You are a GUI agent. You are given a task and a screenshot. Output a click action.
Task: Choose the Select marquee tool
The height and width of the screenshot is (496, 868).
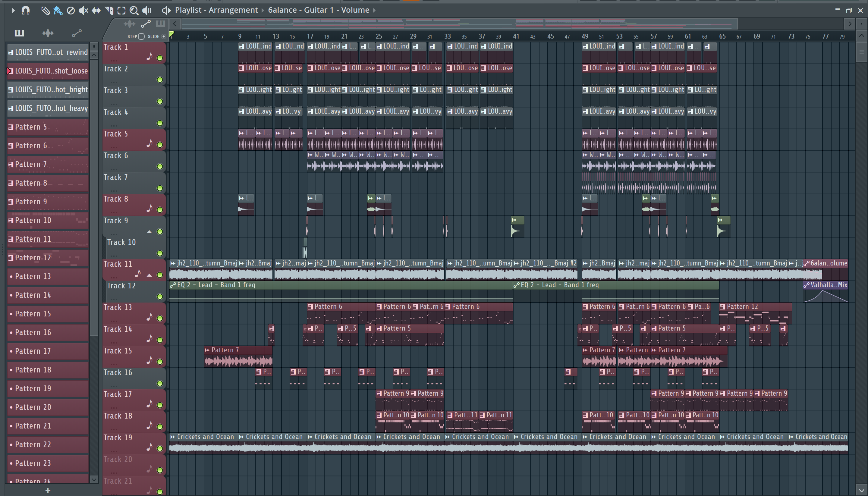click(x=121, y=10)
